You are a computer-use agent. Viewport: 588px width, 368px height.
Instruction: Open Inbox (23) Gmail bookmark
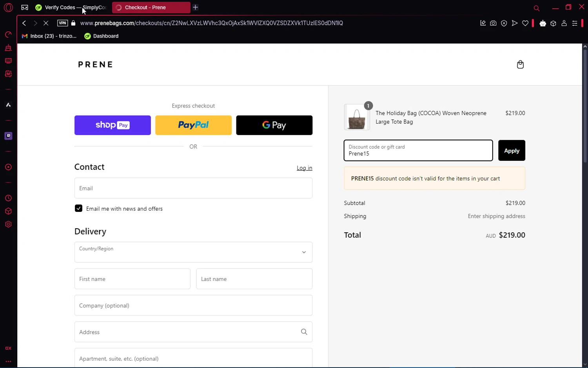tap(49, 36)
